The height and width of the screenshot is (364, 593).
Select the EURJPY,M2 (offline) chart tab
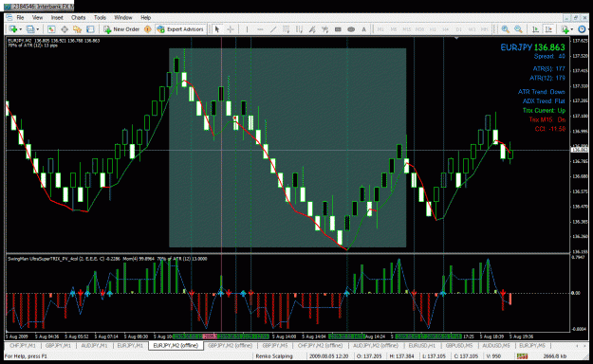coord(176,345)
